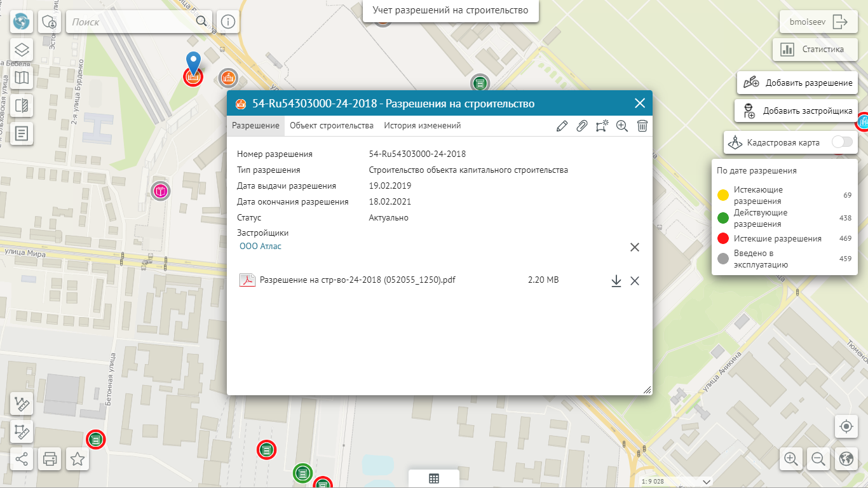Click the Поиск search input field
Image resolution: width=868 pixels, height=488 pixels.
click(132, 22)
